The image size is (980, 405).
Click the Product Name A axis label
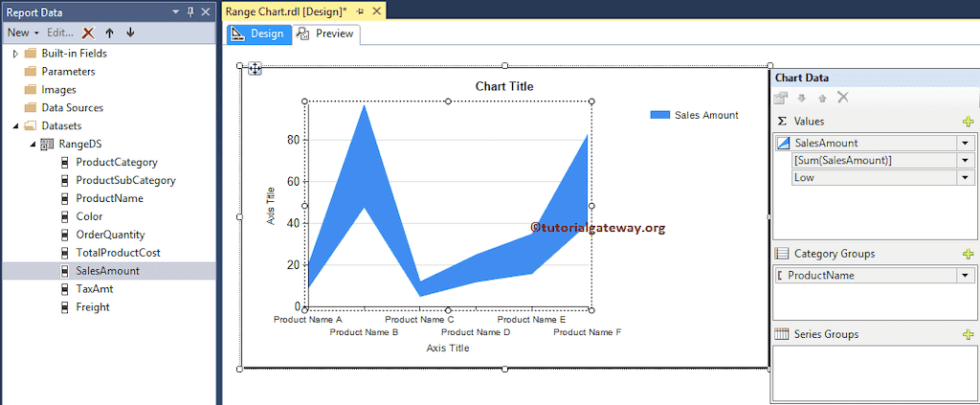tap(307, 320)
